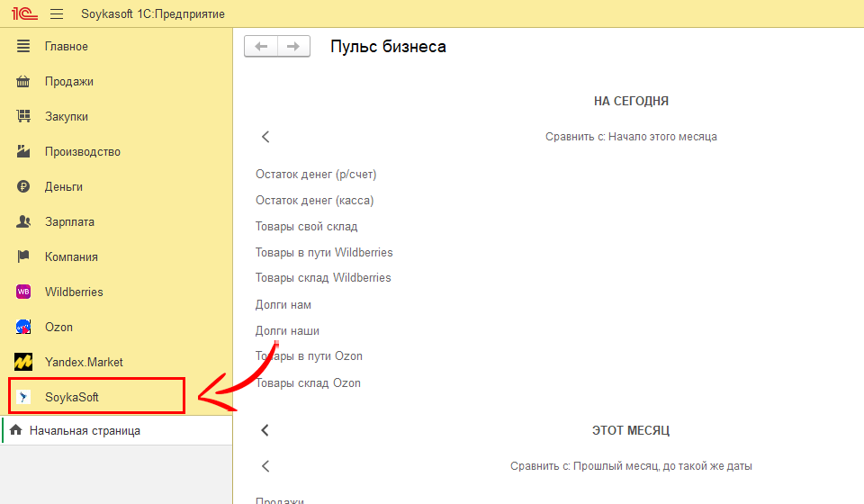The image size is (864, 504).
Task: Collapse the НА СЕГОДНЯ chevron
Action: point(265,137)
